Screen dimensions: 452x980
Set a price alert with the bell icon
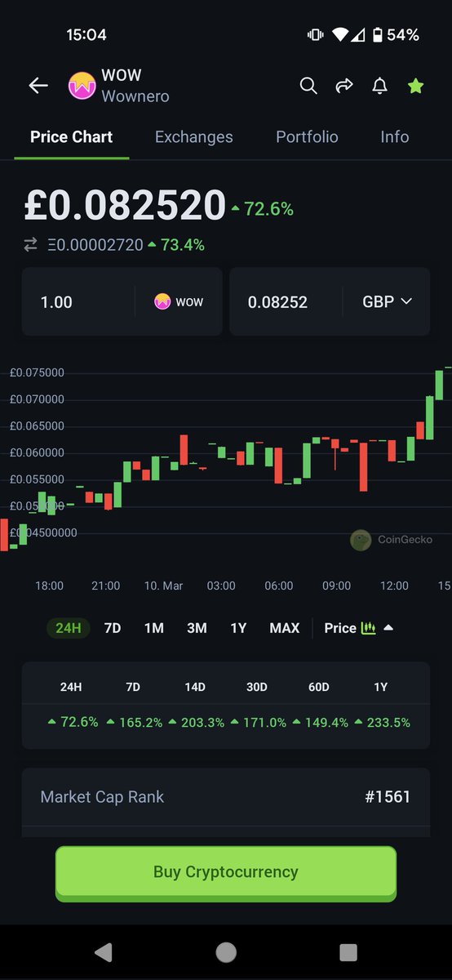click(x=379, y=85)
